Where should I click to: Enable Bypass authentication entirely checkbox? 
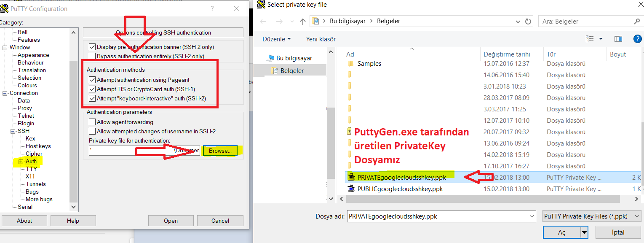pos(92,56)
